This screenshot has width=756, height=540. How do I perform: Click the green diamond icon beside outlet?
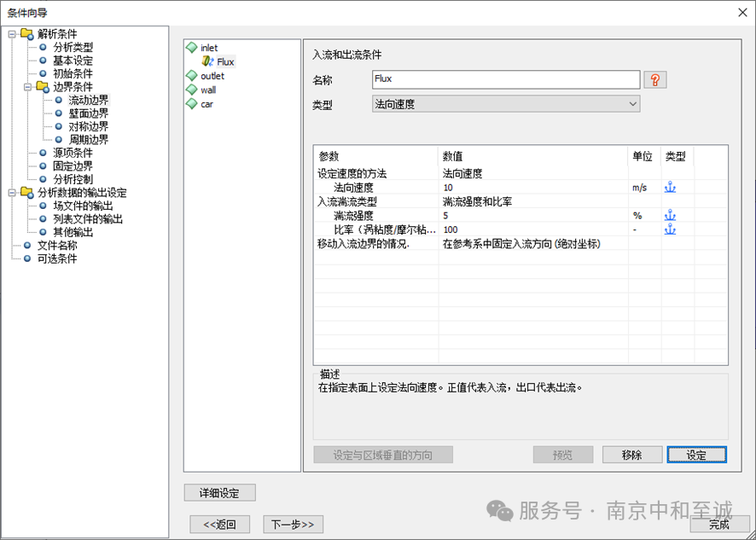pos(192,76)
